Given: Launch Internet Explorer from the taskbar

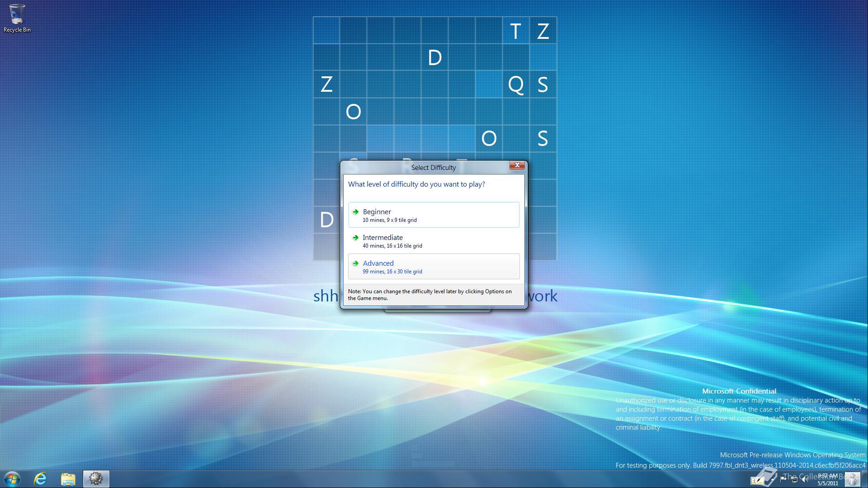Looking at the screenshot, I should pyautogui.click(x=41, y=479).
